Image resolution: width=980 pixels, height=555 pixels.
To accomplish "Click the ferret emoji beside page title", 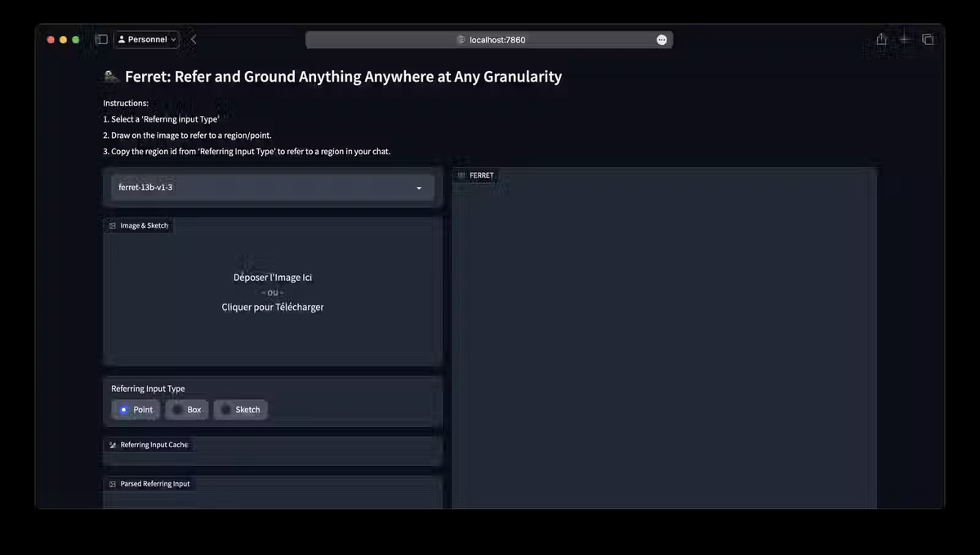I will click(111, 77).
